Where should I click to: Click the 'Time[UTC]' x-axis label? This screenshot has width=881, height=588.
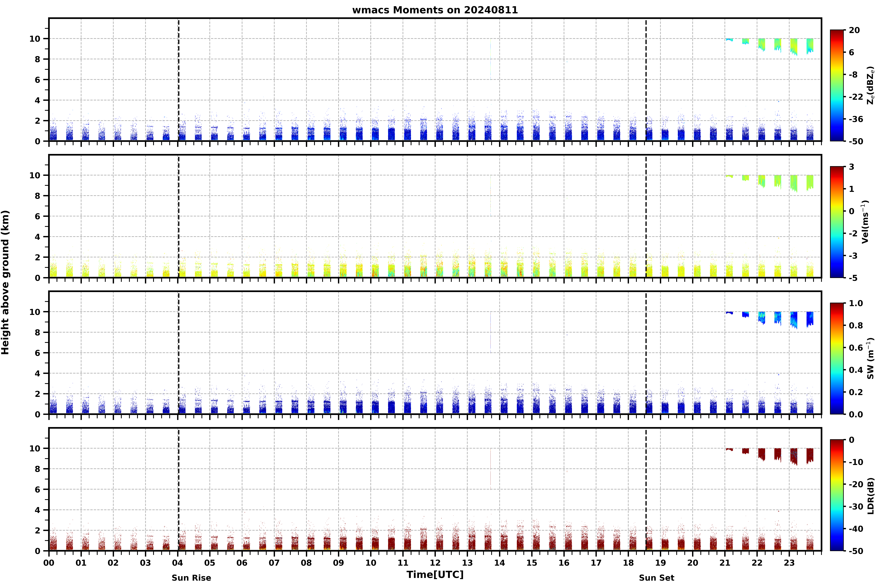[x=435, y=575]
